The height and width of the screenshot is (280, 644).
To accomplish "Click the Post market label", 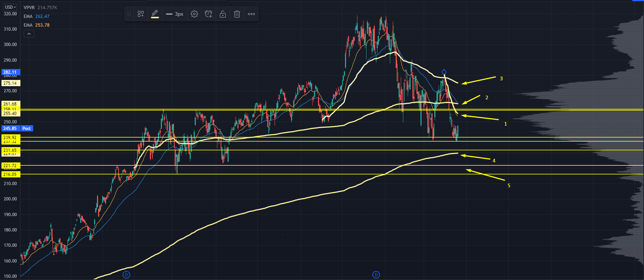I will coord(27,129).
